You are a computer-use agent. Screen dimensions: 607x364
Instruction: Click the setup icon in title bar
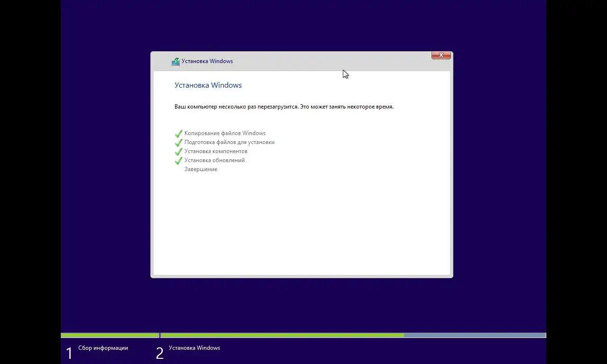(x=175, y=61)
